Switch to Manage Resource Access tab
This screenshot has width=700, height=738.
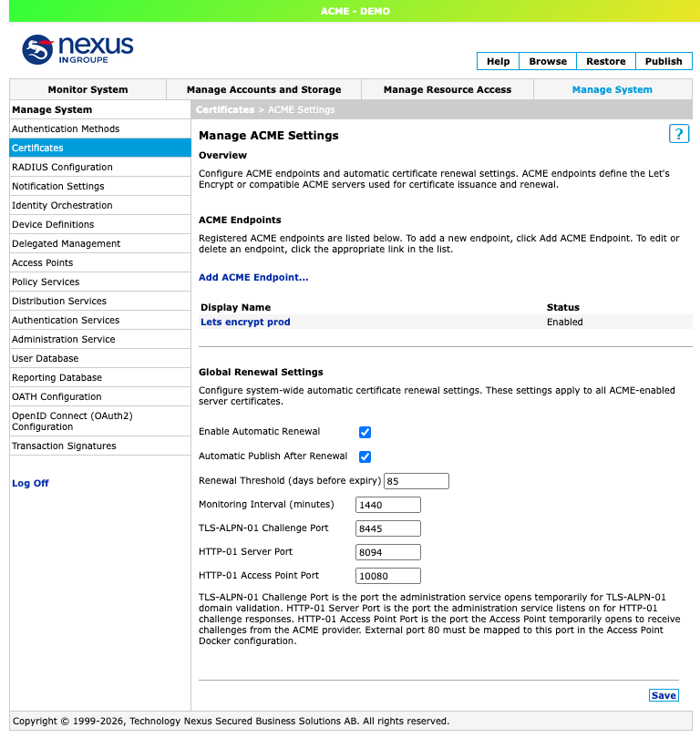[448, 89]
